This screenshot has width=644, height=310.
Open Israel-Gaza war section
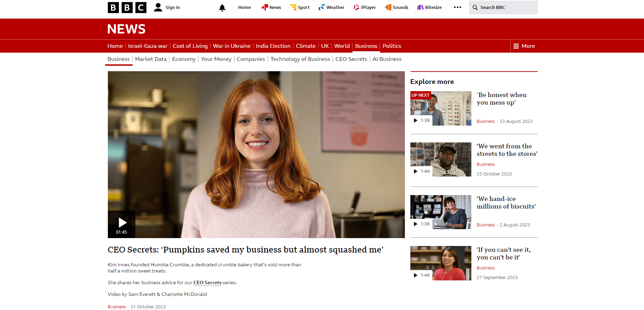(x=148, y=46)
